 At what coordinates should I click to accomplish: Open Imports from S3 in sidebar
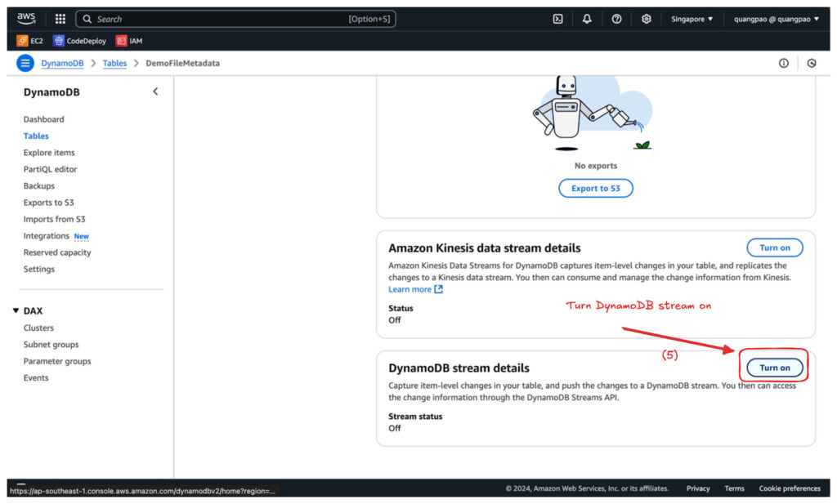tap(55, 219)
